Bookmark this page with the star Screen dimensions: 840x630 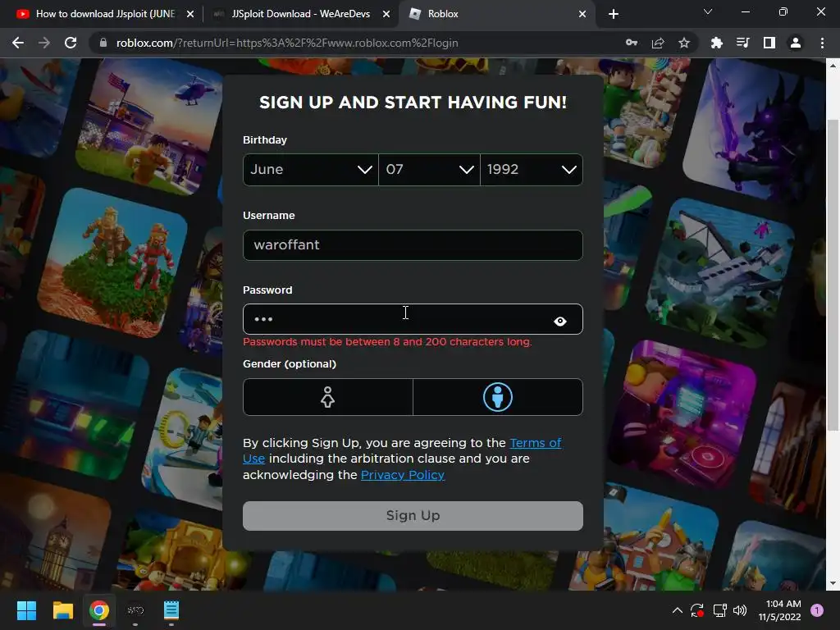[x=684, y=43]
